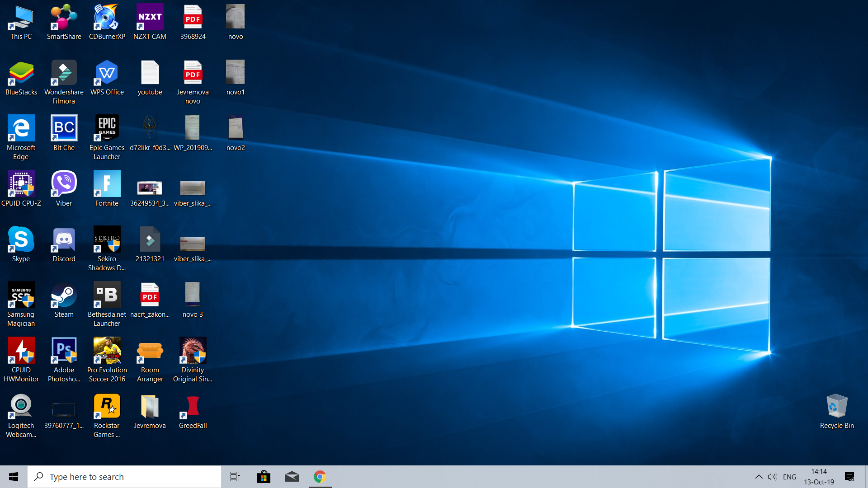Select the Steam shortcut
Screen dimensions: 868x488
click(64, 300)
